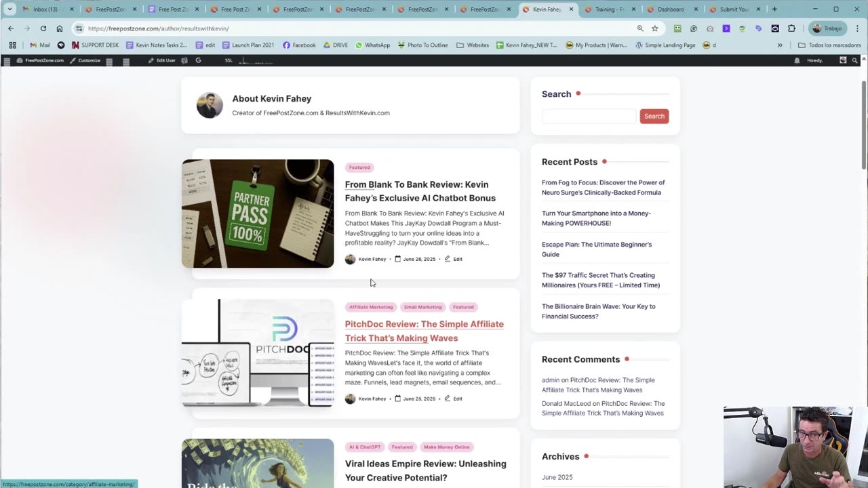Click Customize in the WordPress admin bar
The width and height of the screenshot is (868, 488).
(x=85, y=60)
